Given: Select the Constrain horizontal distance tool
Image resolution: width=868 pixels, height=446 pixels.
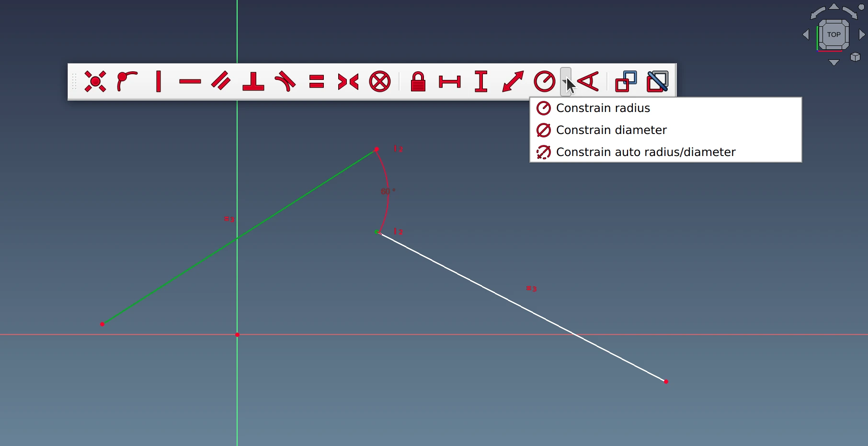Looking at the screenshot, I should coord(450,82).
